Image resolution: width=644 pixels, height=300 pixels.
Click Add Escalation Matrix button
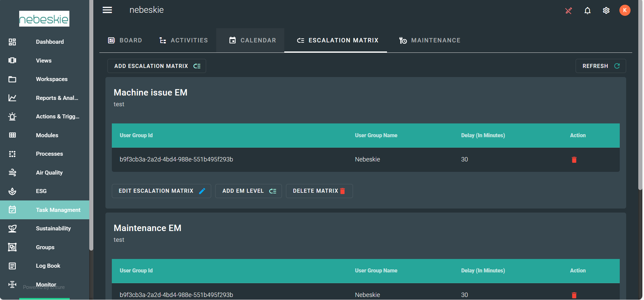point(157,66)
